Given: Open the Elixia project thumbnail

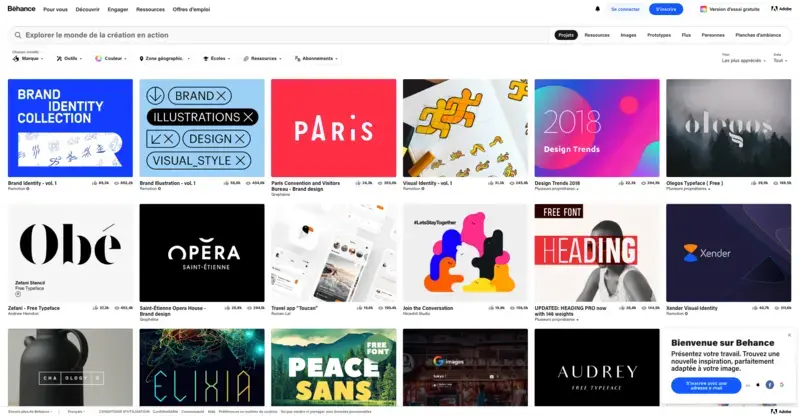Looking at the screenshot, I should (202, 367).
